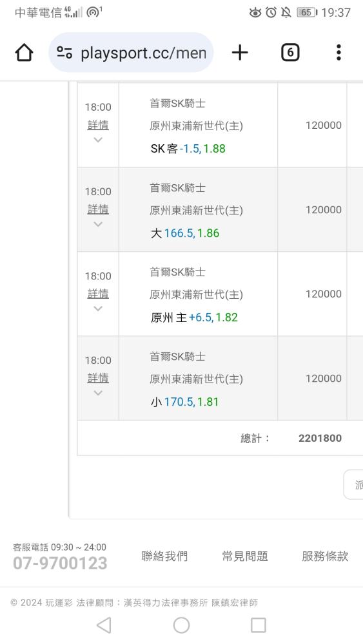
Task: Open 詳情 link for SK 客 -1.5 bet
Action: 98,125
